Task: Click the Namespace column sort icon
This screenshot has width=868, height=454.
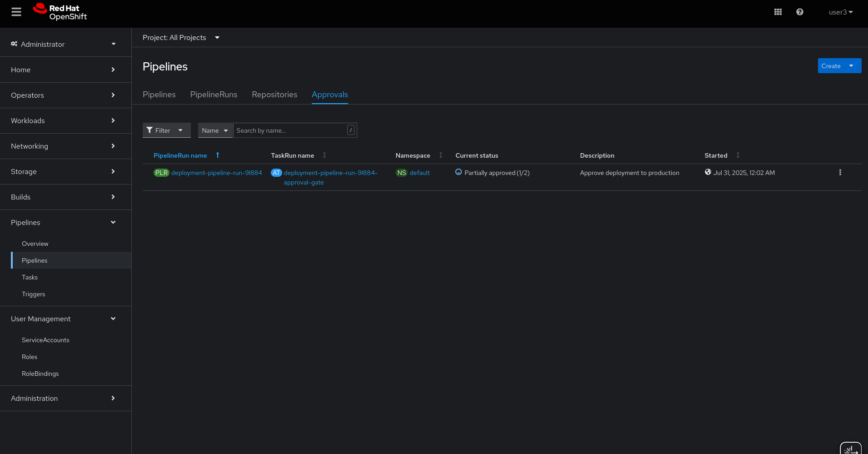Action: (x=440, y=155)
